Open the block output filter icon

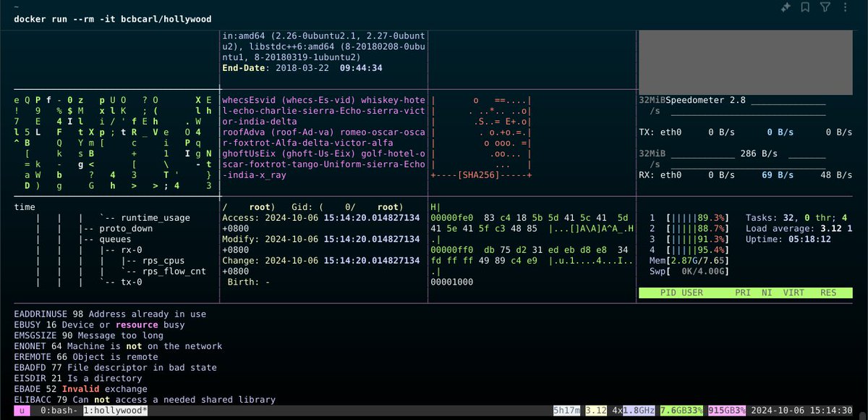[825, 7]
